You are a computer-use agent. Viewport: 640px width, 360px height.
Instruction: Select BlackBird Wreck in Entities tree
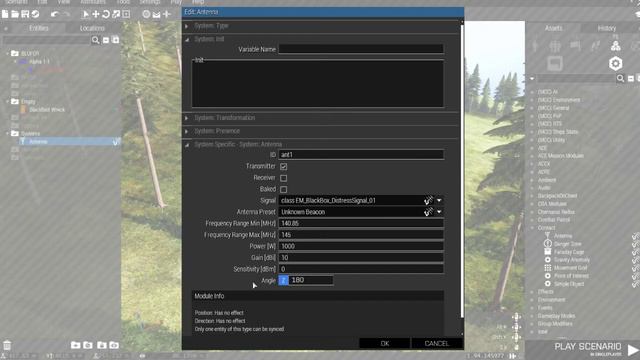pyautogui.click(x=47, y=110)
